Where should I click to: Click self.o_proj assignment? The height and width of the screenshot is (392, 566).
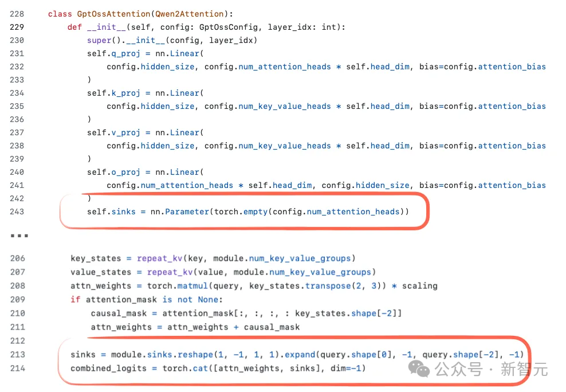(113, 172)
